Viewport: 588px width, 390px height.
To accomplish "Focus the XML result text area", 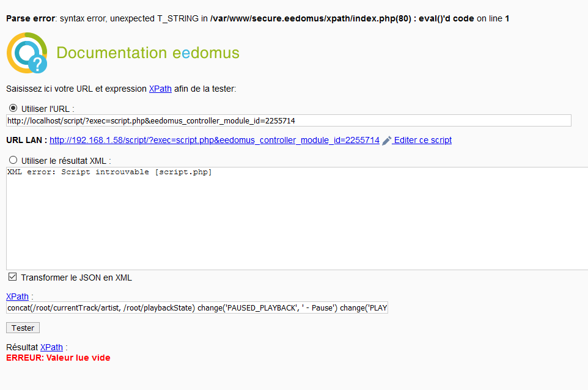I will [x=297, y=218].
